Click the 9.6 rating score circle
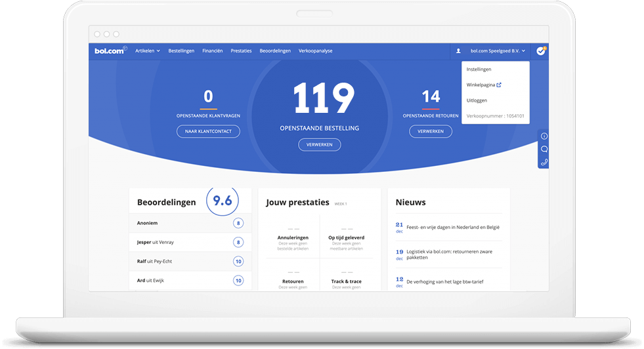Screen dimensions: 644x349 pyautogui.click(x=222, y=200)
